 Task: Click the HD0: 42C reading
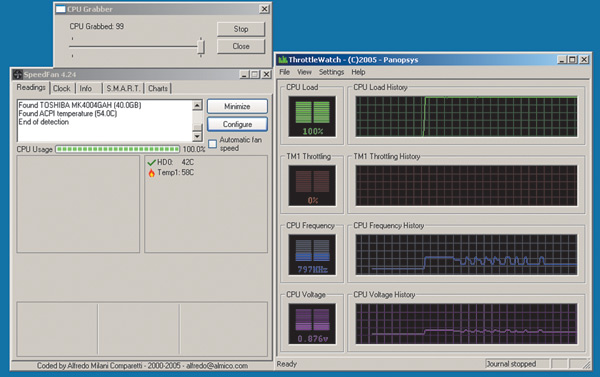176,162
